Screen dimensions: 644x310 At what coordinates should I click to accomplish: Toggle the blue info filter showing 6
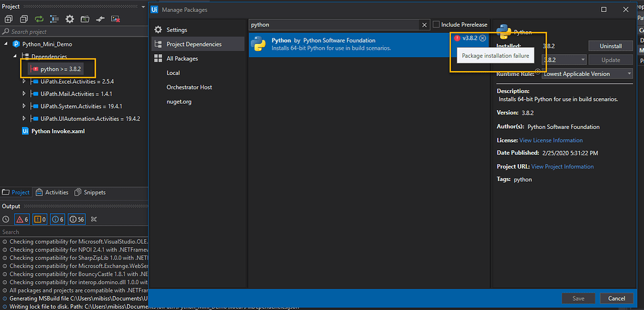[57, 219]
